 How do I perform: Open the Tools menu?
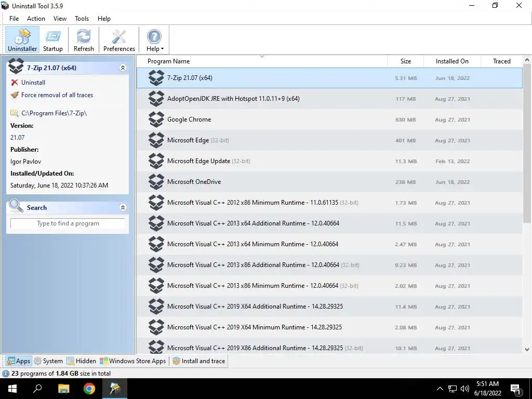[82, 19]
